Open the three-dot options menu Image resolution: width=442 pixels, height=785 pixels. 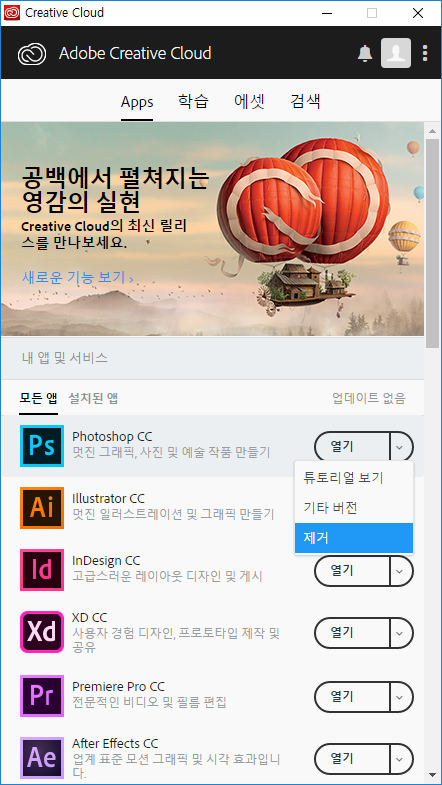pyautogui.click(x=425, y=53)
